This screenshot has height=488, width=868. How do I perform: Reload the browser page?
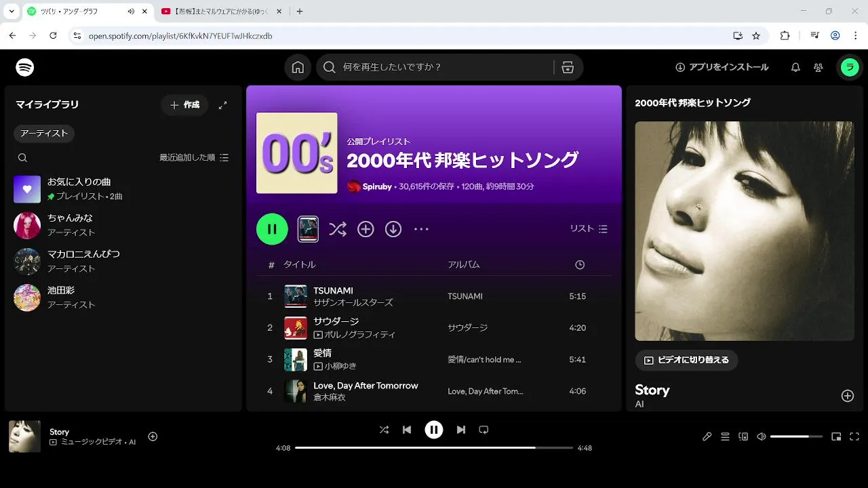click(x=53, y=36)
